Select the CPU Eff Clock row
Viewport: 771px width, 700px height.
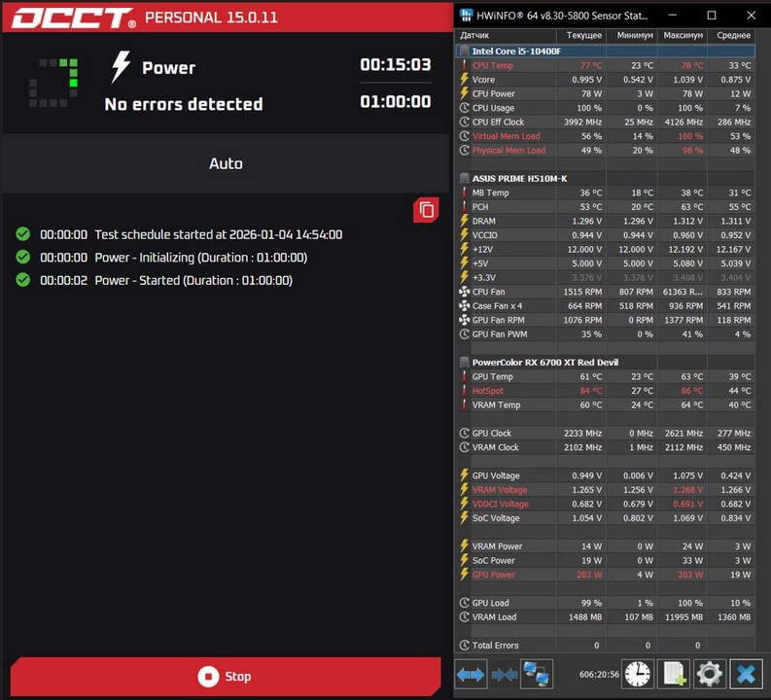click(x=606, y=122)
